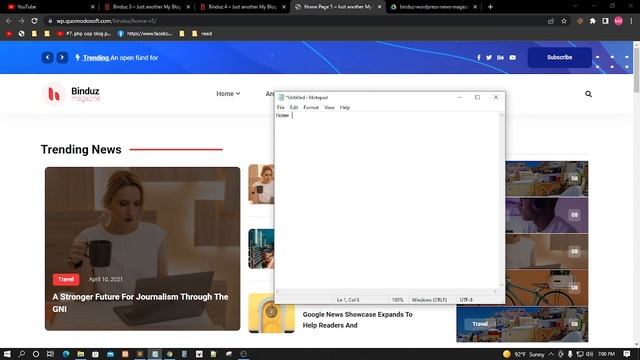Click the Chrome back navigation arrow
Viewport: 640px width, 360px height.
[9, 21]
